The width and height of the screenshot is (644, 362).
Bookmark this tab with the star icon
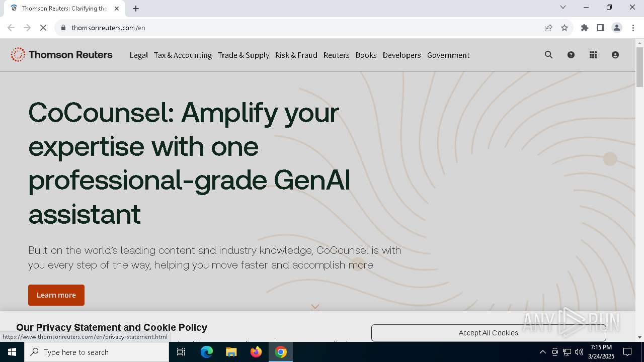coord(565,28)
